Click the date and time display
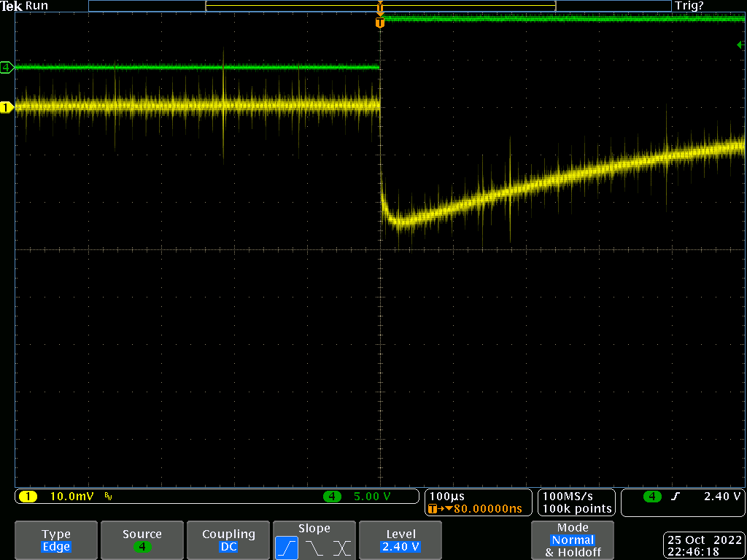 click(x=703, y=546)
